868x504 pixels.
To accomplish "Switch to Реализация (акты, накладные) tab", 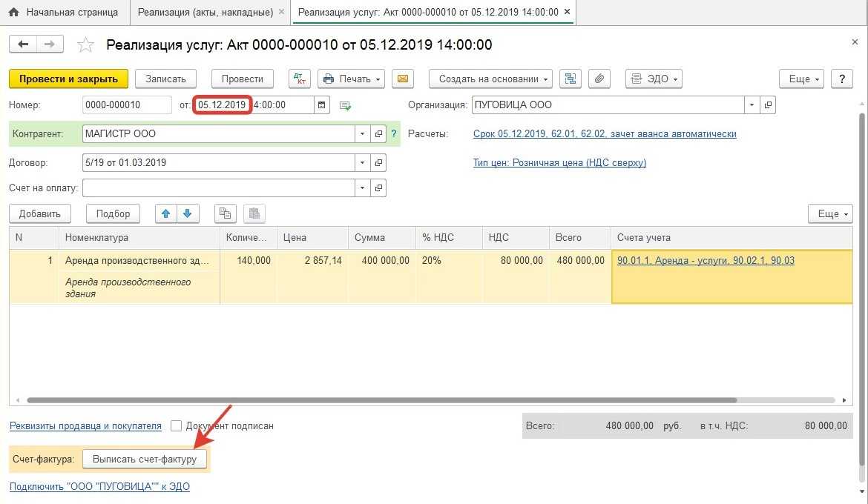I will 205,13.
